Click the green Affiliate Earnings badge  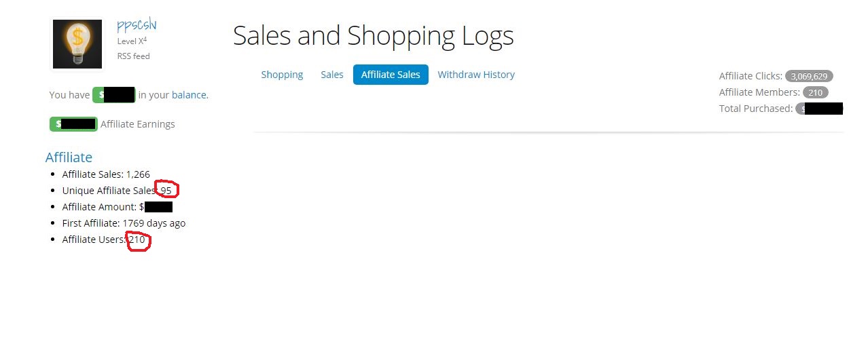point(73,124)
